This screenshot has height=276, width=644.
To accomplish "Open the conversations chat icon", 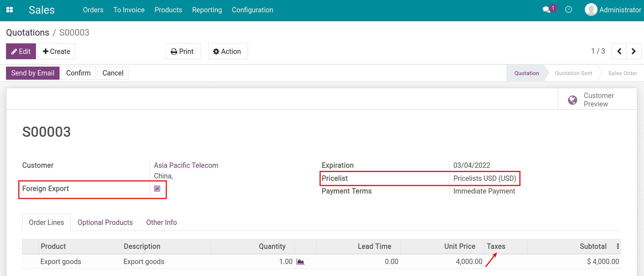I will pyautogui.click(x=546, y=10).
